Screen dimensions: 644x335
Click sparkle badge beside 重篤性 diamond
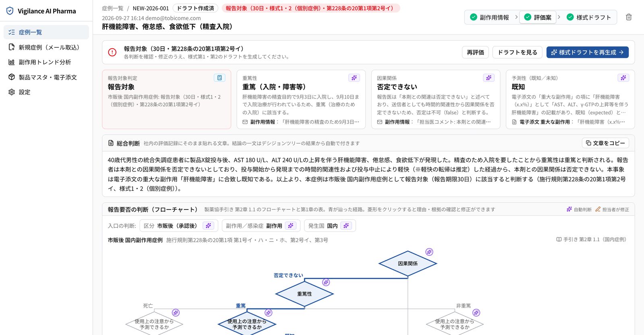[326, 282]
